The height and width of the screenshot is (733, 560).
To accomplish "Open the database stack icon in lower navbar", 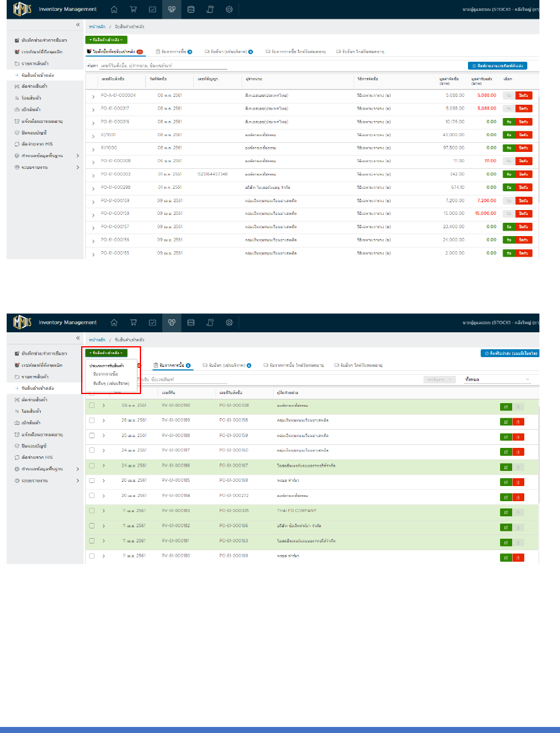I will tap(191, 323).
